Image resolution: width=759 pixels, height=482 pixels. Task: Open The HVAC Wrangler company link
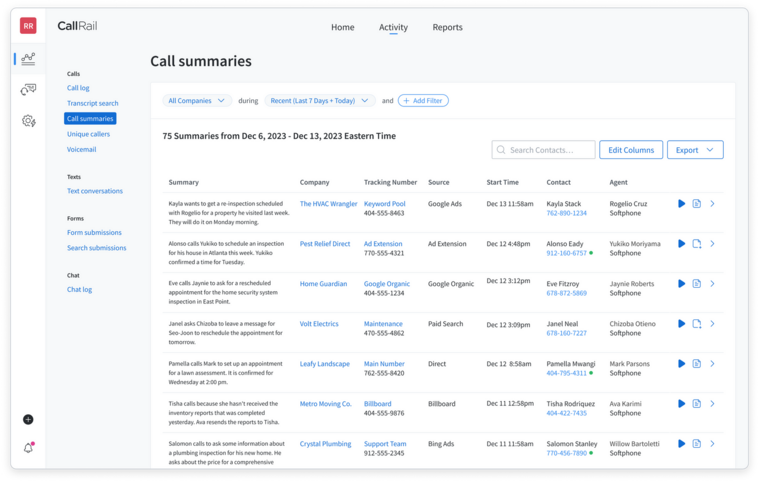328,204
